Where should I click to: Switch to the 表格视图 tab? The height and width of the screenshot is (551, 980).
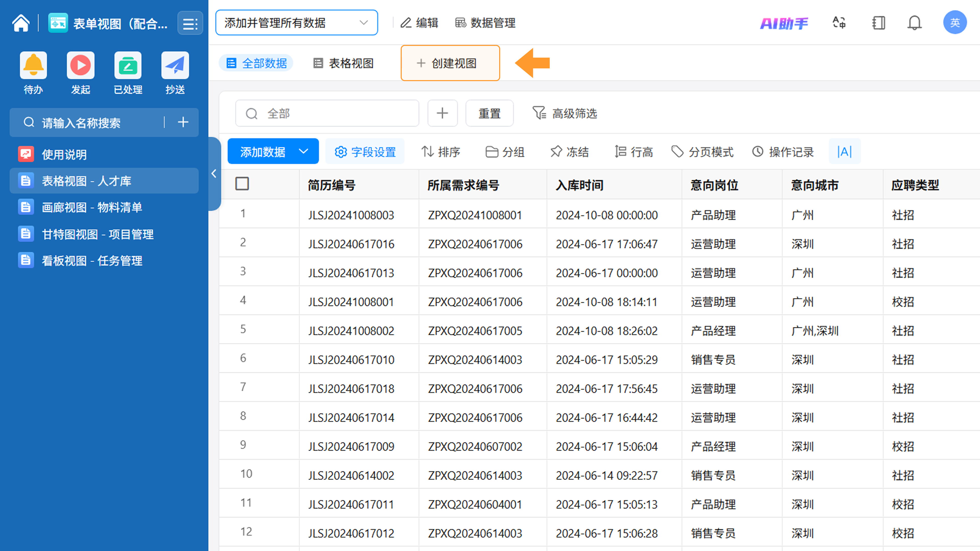pyautogui.click(x=343, y=63)
